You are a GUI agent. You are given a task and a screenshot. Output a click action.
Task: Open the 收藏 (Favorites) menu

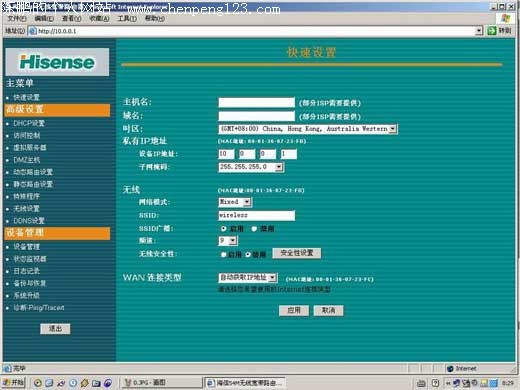(99, 19)
